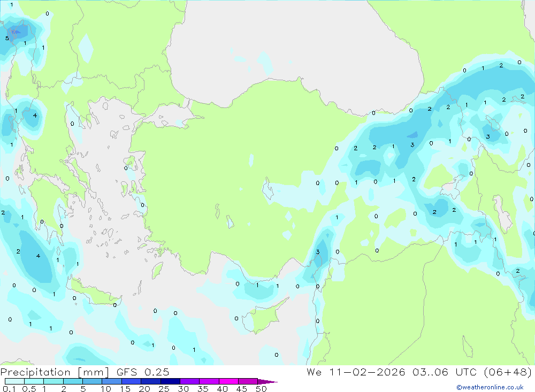This screenshot has height=392, width=535.
Task: Click the 40–45 mm magenta legend box
Action: tap(228, 381)
